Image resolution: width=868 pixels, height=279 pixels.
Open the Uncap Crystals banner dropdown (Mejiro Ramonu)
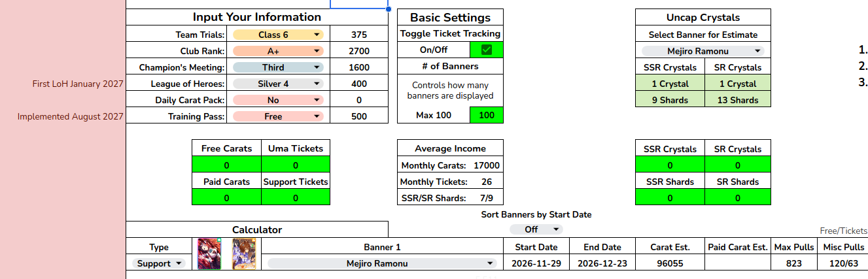pos(703,51)
